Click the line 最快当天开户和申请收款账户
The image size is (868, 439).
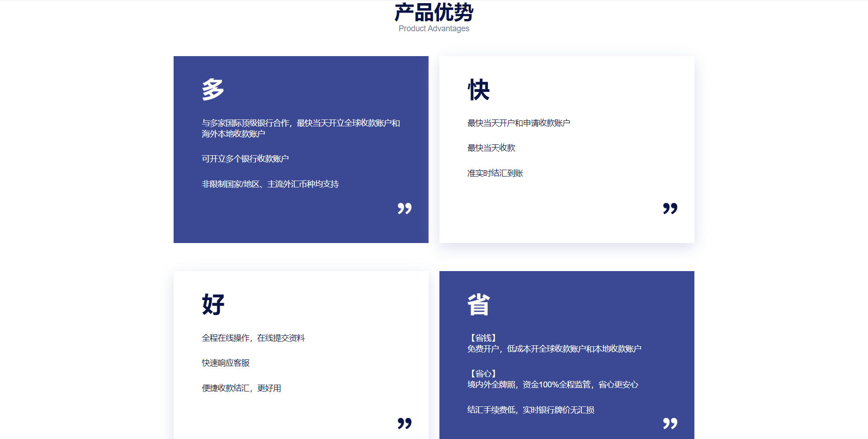519,123
